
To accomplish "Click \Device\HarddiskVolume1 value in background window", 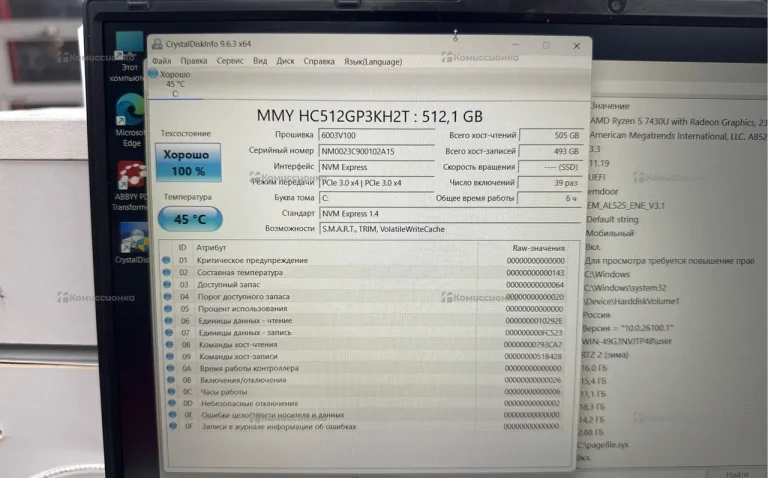I will (x=631, y=301).
